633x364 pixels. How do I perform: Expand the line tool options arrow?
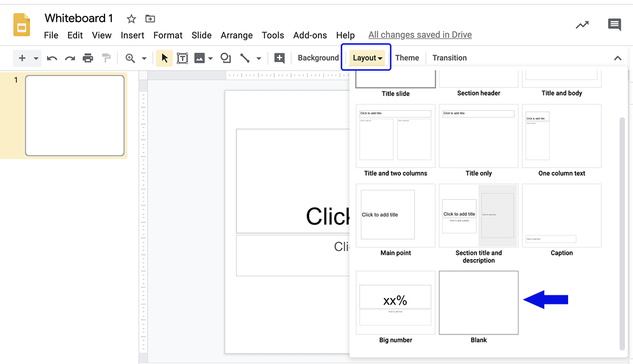(258, 58)
